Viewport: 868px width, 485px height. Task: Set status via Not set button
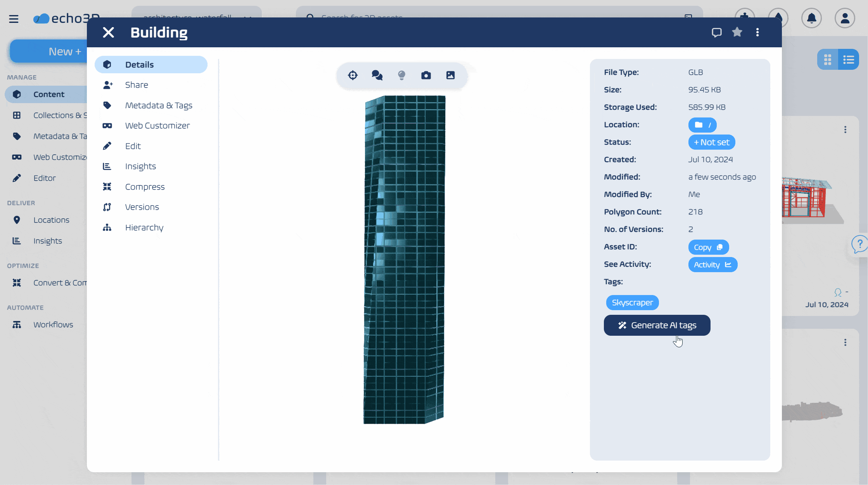coord(712,142)
